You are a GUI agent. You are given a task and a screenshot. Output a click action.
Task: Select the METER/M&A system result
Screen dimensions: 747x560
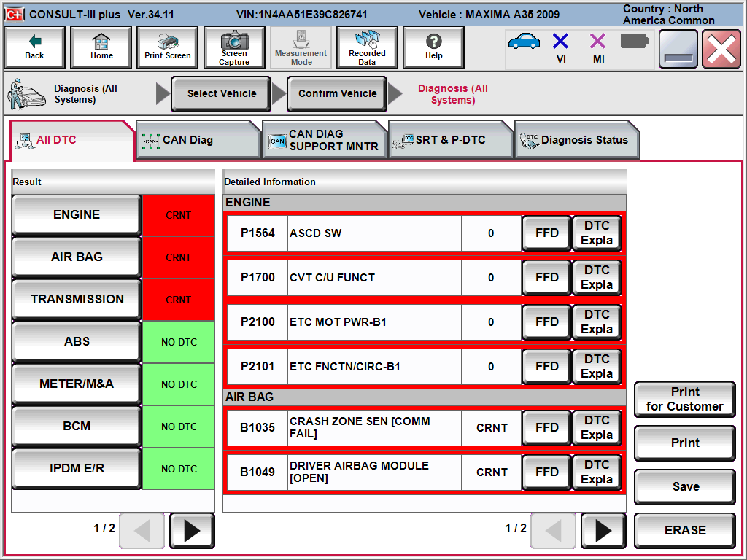pos(77,384)
